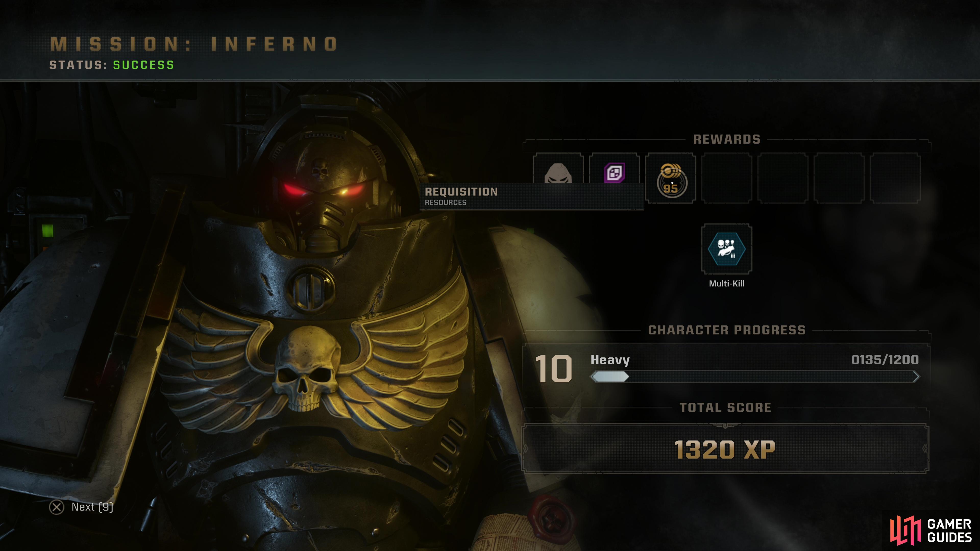
Task: Click the arrow at progress bar end
Action: point(916,377)
